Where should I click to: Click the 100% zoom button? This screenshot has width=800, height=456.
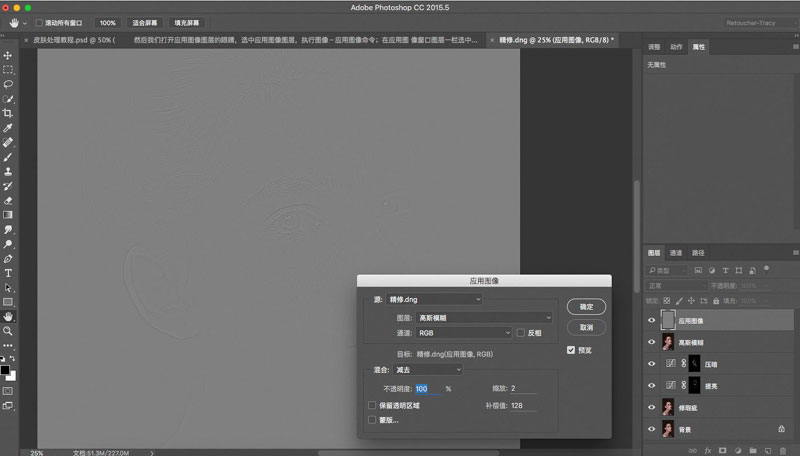click(108, 23)
